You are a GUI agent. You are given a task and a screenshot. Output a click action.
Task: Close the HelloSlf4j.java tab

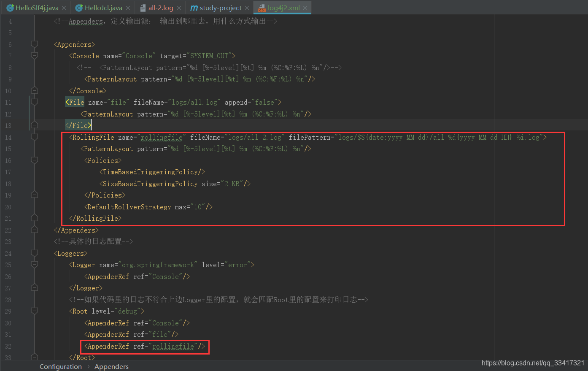64,8
